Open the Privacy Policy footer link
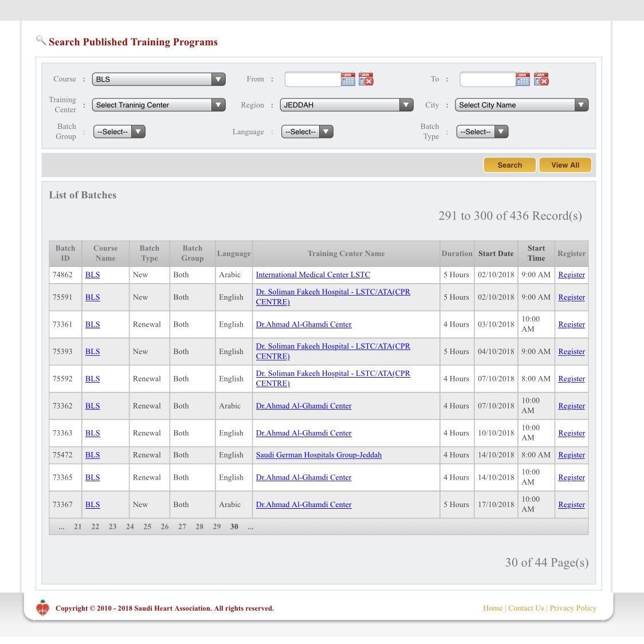The width and height of the screenshot is (644, 644). [573, 608]
